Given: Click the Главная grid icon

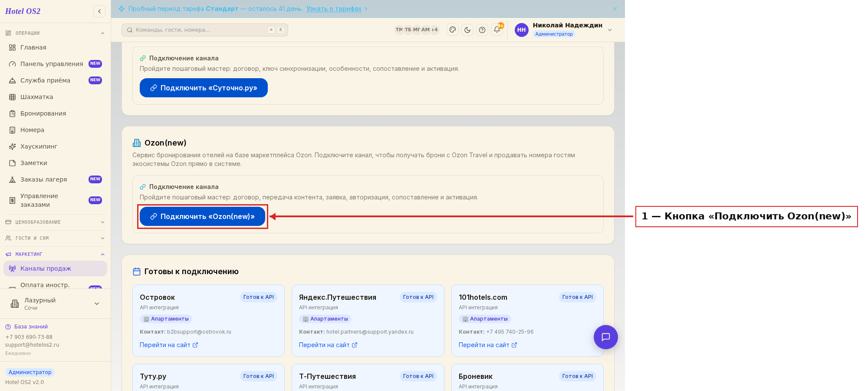Looking at the screenshot, I should pyautogui.click(x=12, y=47).
